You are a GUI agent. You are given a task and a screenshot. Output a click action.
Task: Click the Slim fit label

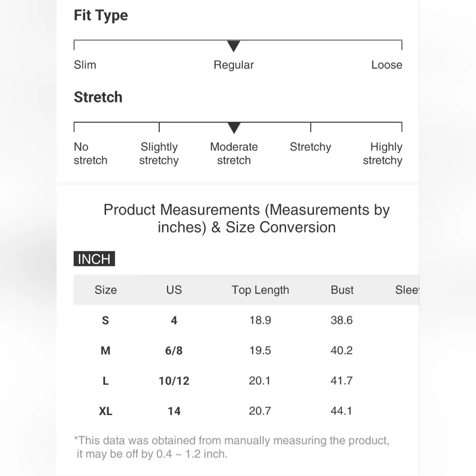(x=85, y=65)
